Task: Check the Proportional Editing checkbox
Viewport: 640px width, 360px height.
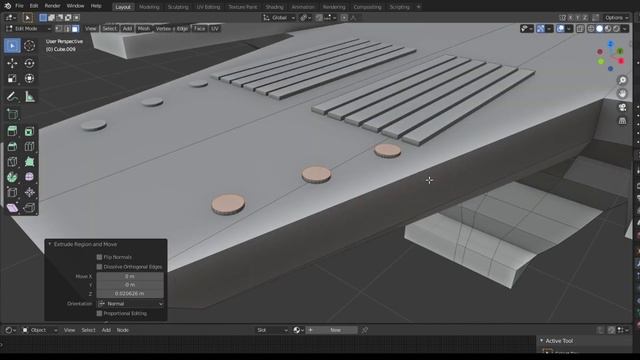Action: tap(99, 313)
